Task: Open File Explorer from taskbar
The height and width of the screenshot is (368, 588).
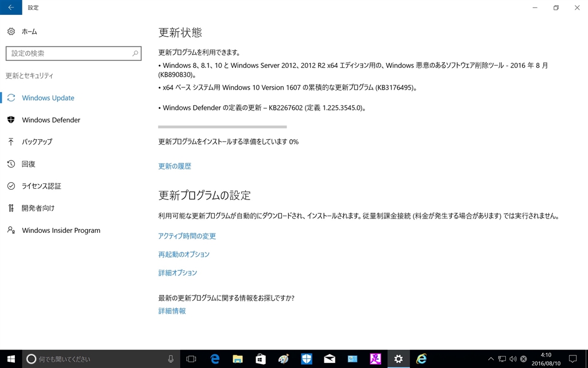Action: 238,359
